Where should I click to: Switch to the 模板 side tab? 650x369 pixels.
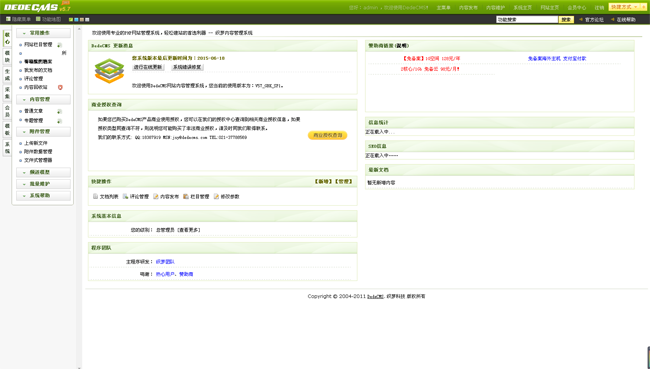pos(7,129)
